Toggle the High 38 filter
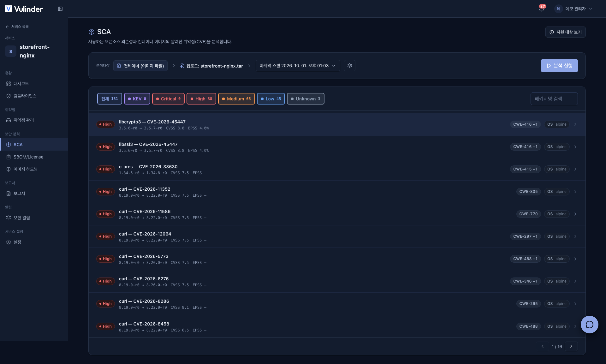606x364 pixels. 201,99
